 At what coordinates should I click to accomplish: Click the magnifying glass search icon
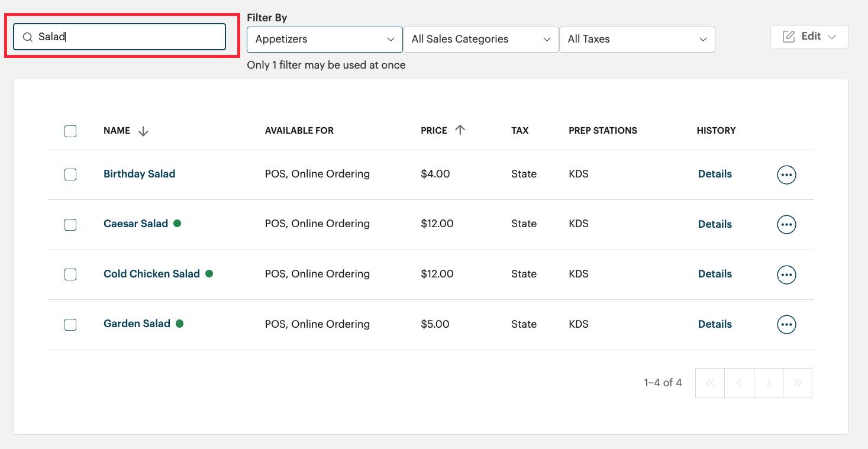coord(27,37)
